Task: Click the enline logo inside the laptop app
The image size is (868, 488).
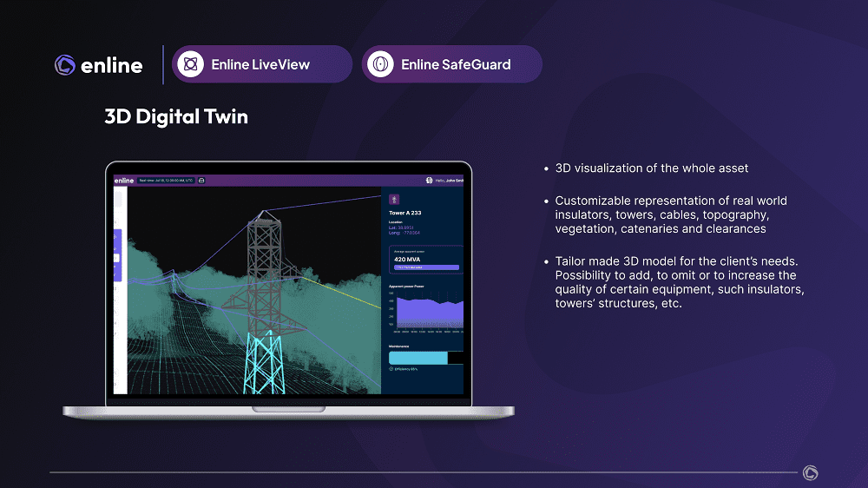Action: 124,181
